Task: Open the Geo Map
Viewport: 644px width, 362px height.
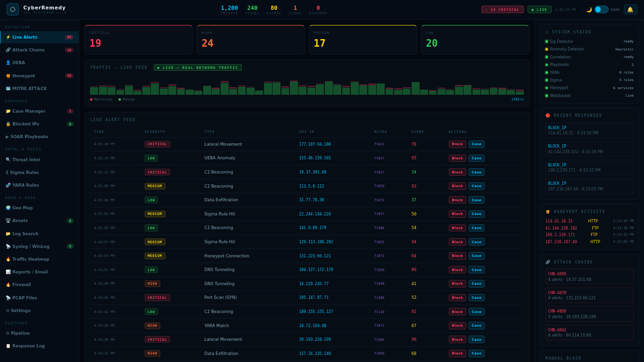Action: (x=21, y=207)
